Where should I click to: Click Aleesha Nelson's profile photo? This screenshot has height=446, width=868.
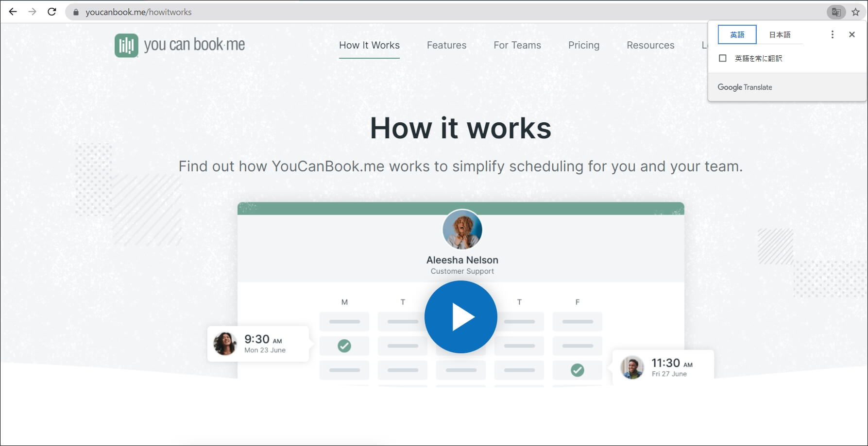[x=462, y=230]
